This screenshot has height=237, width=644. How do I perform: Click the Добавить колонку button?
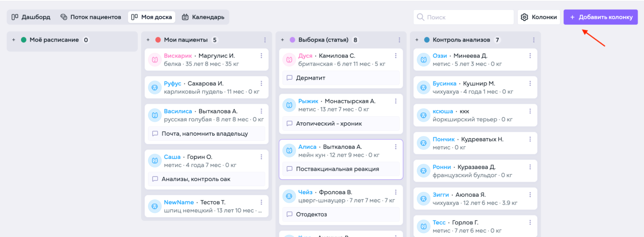(601, 17)
